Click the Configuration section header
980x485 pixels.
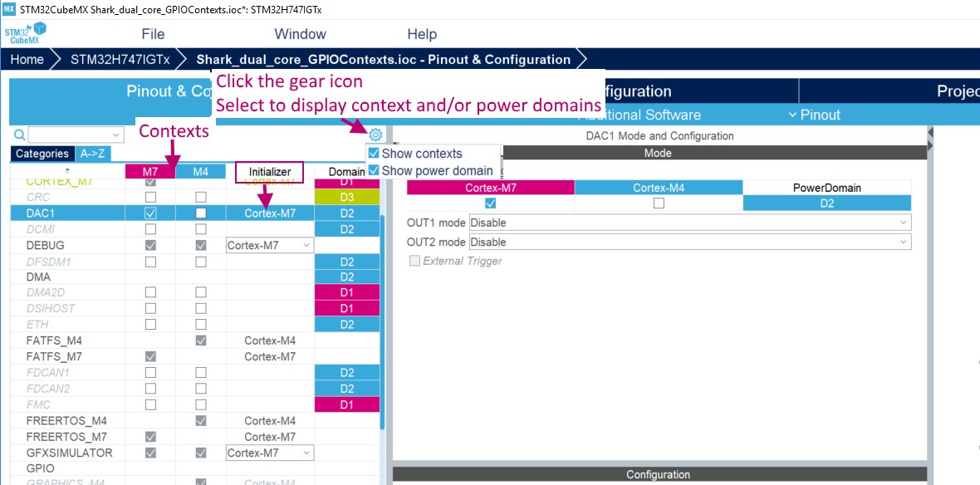pyautogui.click(x=659, y=474)
